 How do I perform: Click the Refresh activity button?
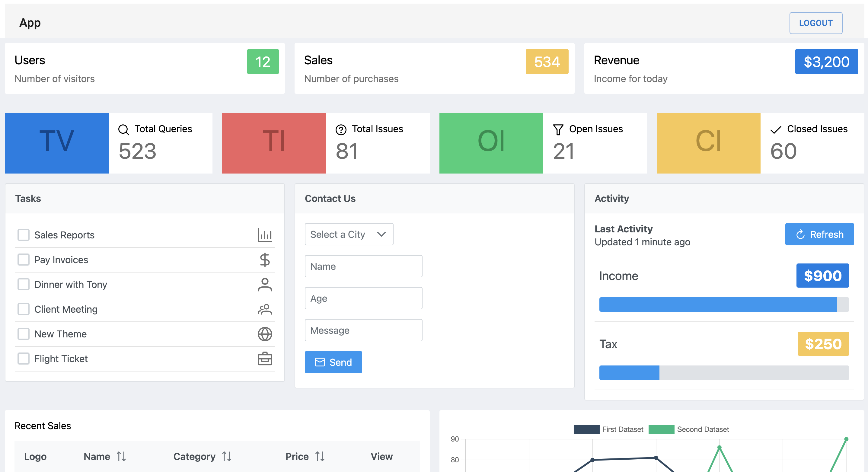click(x=819, y=234)
